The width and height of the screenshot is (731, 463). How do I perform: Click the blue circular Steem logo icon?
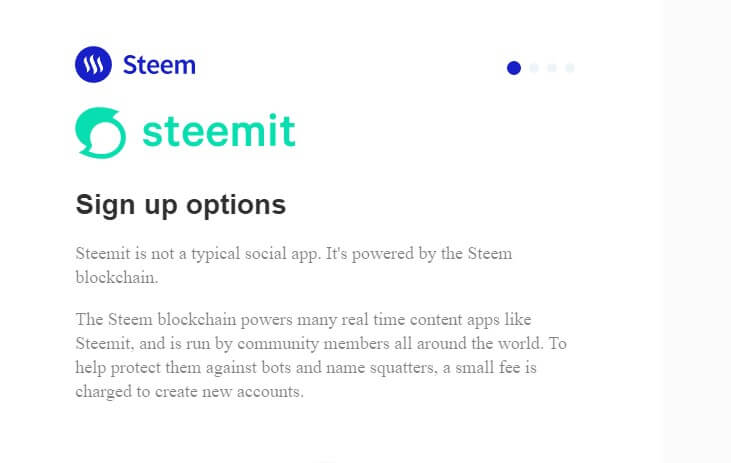pos(93,64)
